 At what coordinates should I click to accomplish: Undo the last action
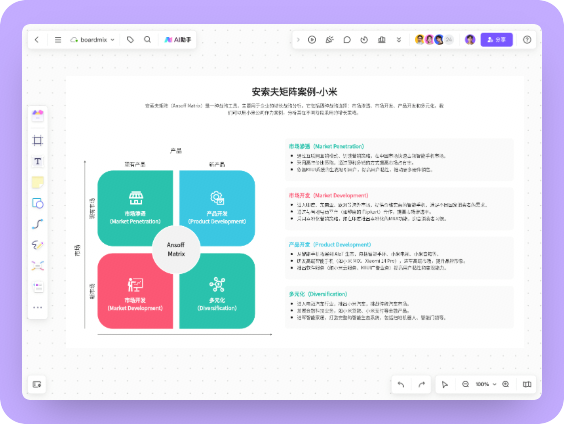(401, 384)
